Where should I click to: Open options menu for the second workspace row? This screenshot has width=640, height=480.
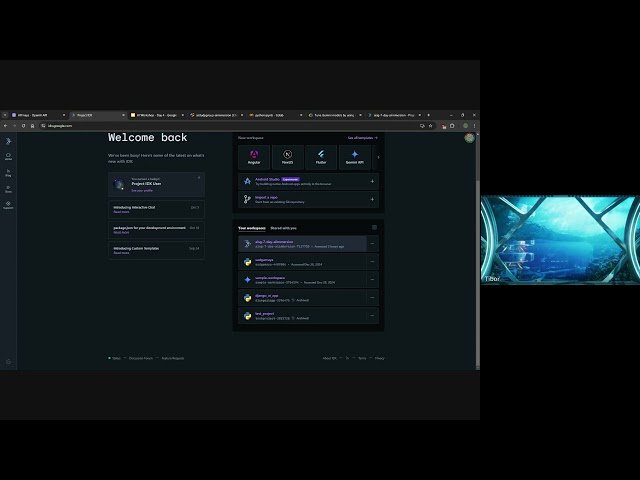pos(372,262)
